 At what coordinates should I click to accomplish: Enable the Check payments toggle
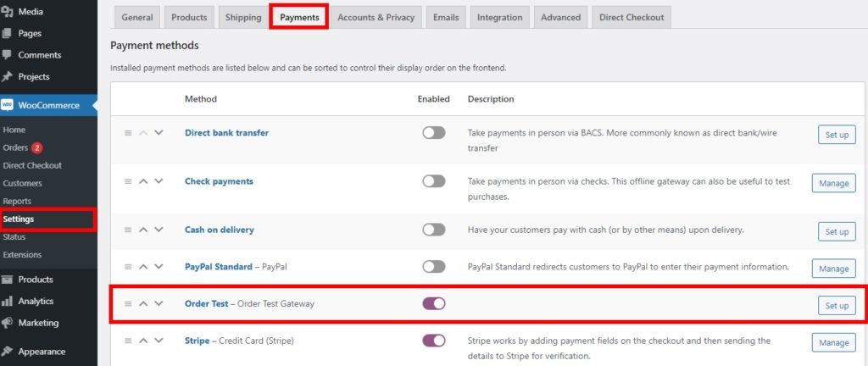[434, 180]
